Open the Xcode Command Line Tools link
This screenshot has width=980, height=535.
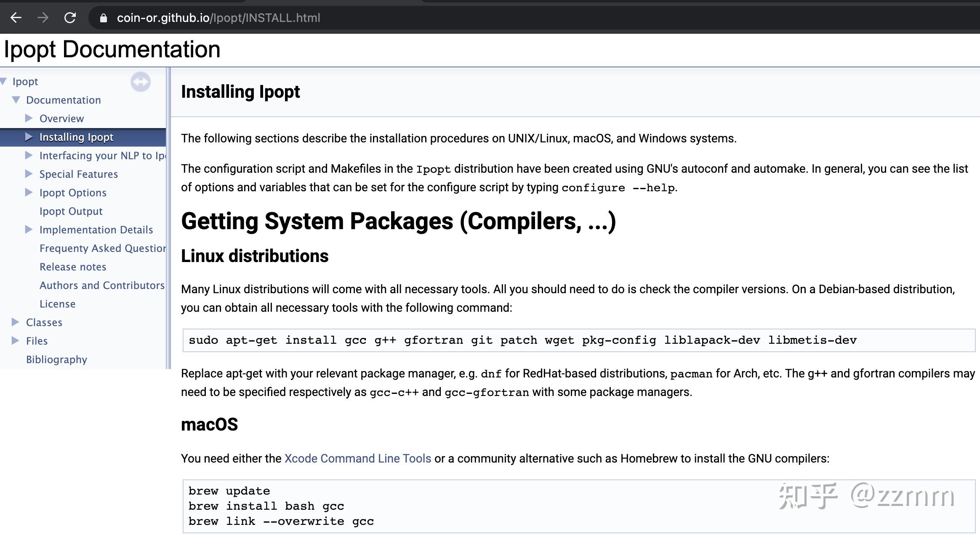[357, 458]
